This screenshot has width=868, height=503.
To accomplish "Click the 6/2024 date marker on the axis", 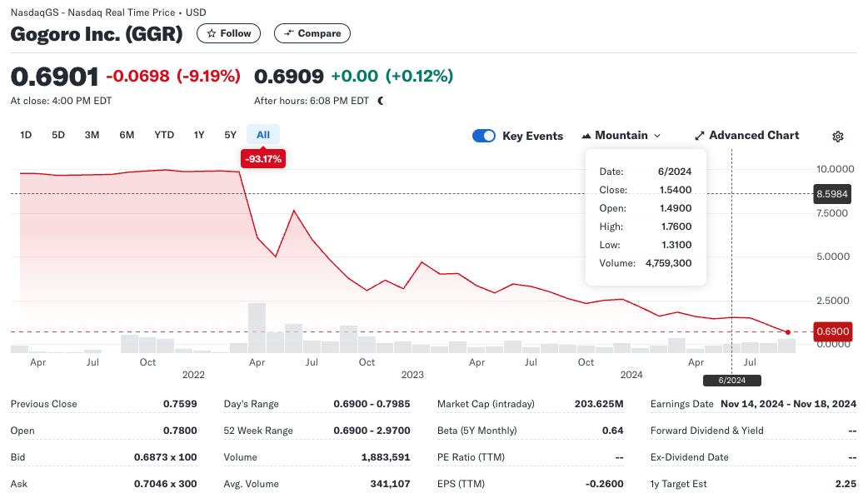I will pos(732,380).
